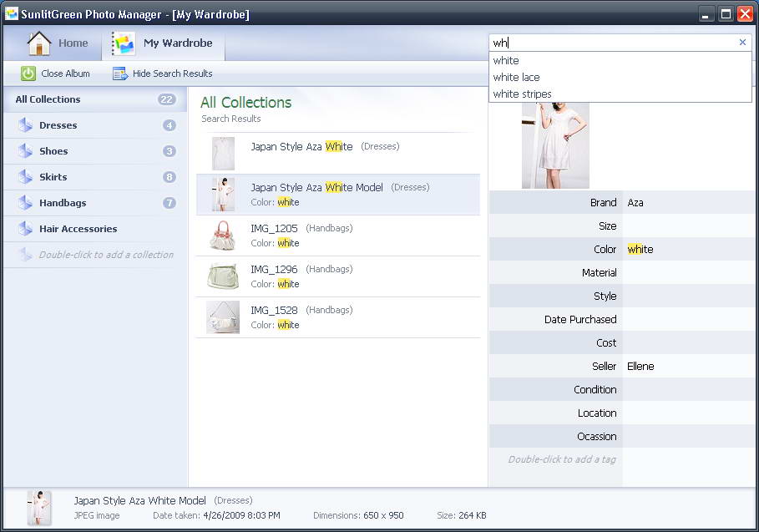Click the Color value 'white' in details

click(640, 250)
